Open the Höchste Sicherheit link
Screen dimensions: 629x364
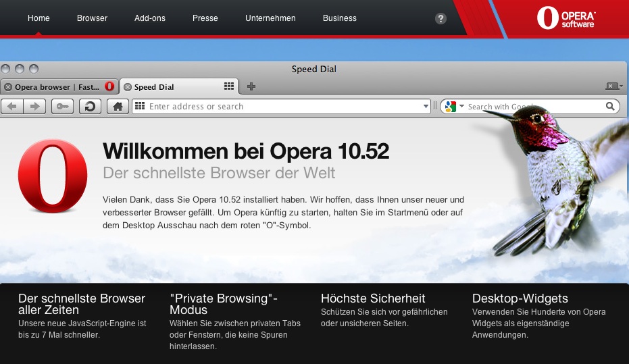(373, 298)
